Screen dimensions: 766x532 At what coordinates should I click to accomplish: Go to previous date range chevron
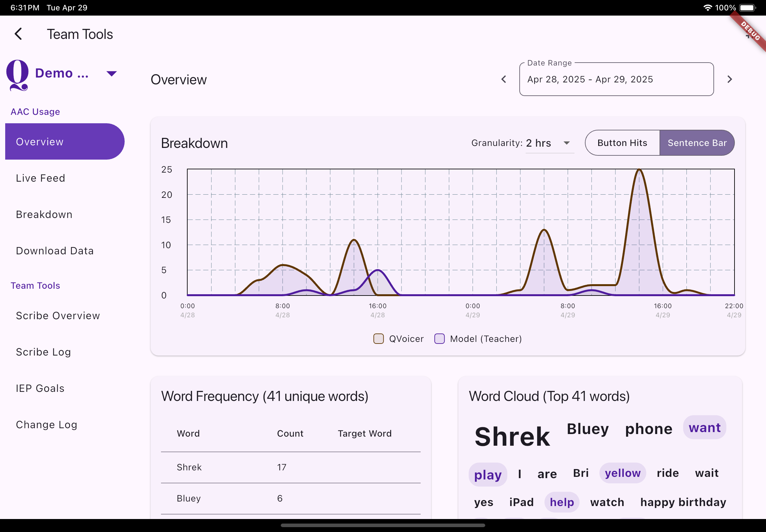point(504,79)
